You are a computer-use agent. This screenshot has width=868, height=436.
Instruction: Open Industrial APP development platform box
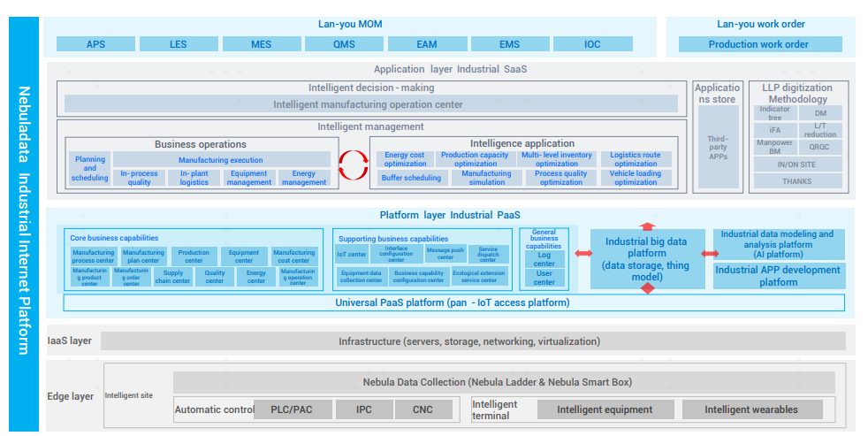tap(779, 276)
